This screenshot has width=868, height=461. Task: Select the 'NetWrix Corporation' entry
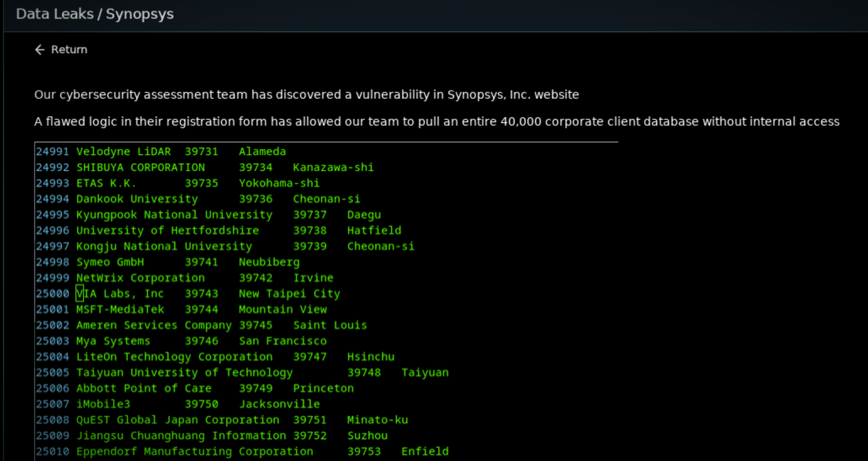tap(140, 278)
